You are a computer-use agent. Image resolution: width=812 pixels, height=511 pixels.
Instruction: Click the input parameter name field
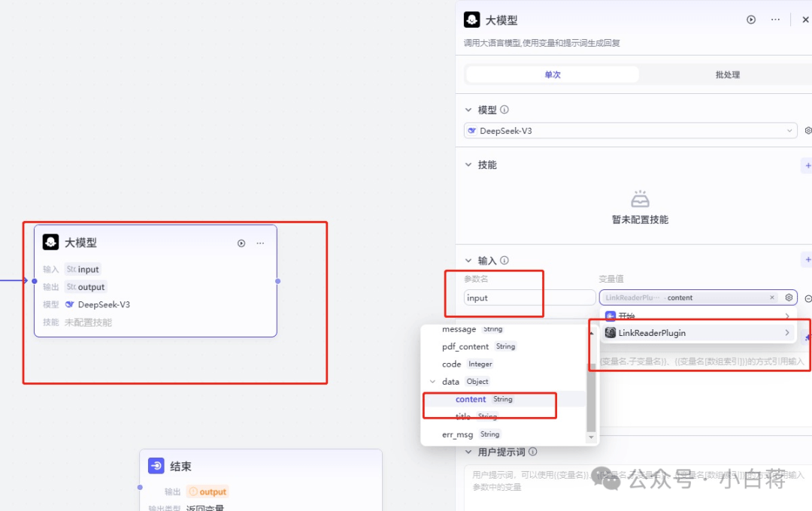[x=529, y=298]
